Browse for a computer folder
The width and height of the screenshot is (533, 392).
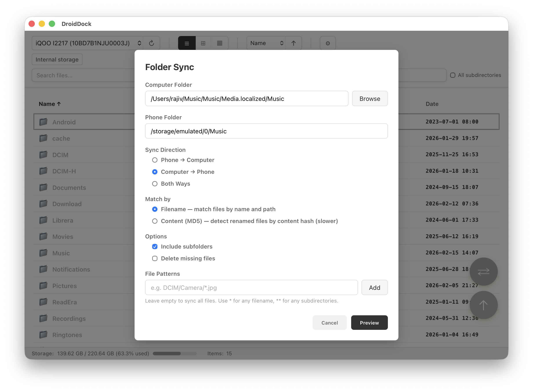[370, 98]
